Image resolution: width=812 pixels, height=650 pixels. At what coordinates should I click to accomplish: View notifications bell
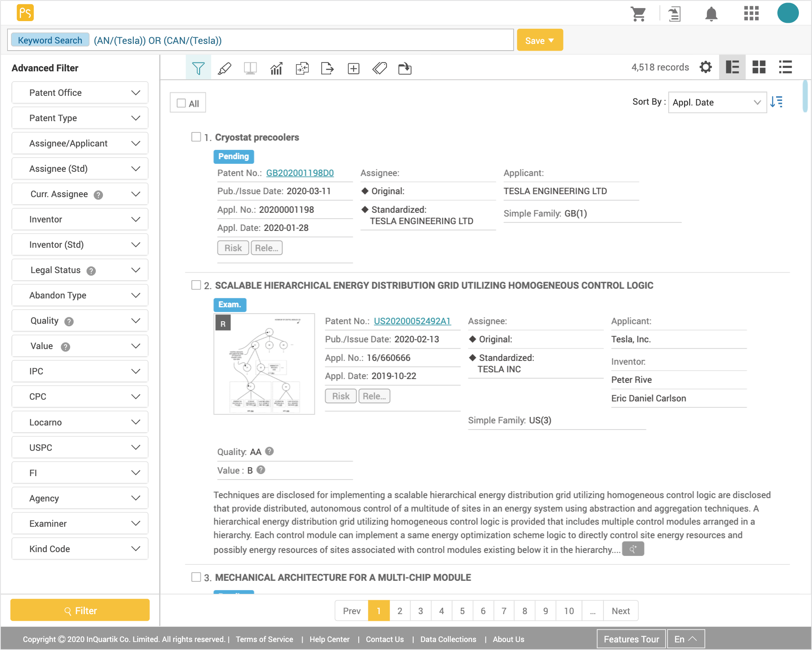(711, 14)
